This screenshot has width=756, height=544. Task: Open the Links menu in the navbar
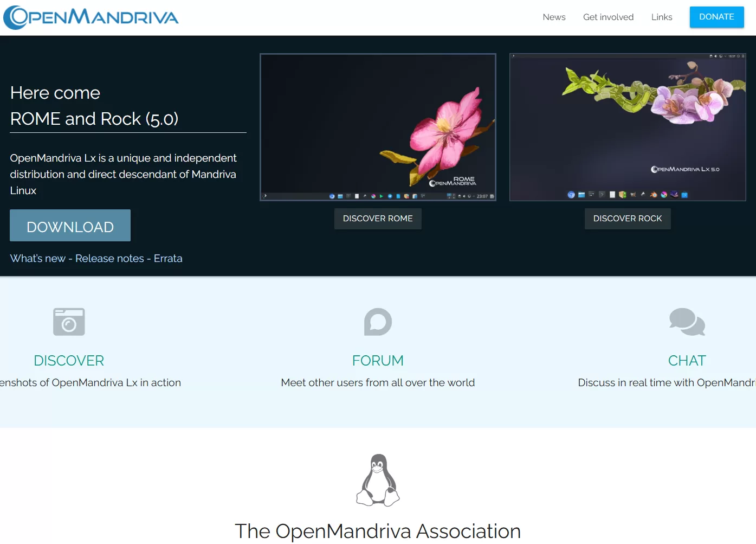[x=661, y=17]
